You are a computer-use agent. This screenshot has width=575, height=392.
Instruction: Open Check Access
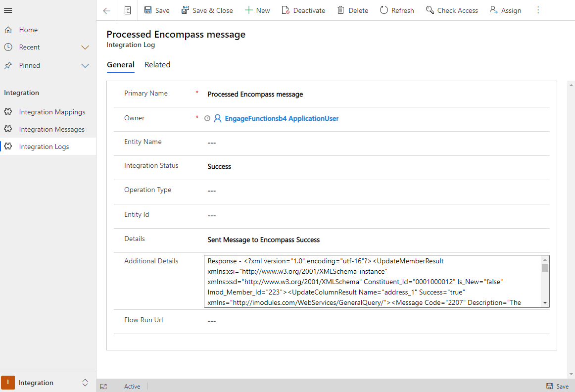point(452,10)
